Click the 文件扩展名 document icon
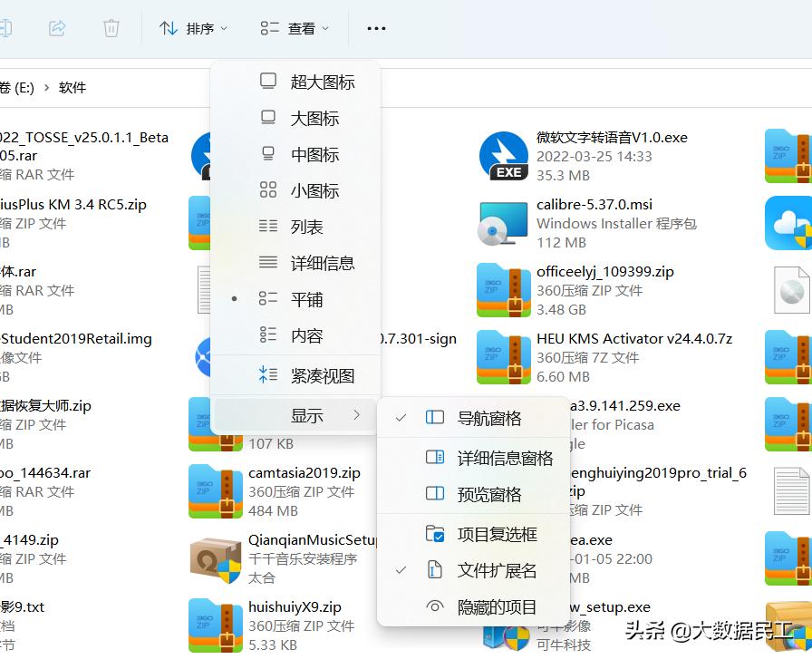The image size is (812, 659). [x=434, y=570]
